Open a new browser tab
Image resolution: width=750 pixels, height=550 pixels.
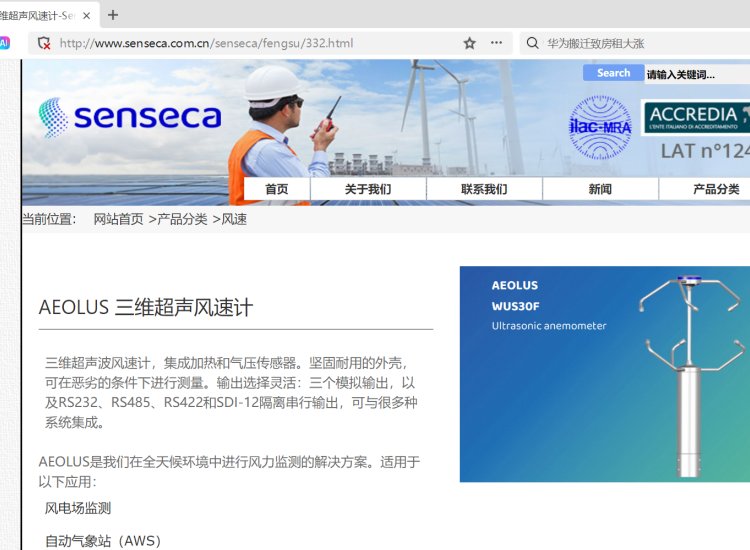113,15
